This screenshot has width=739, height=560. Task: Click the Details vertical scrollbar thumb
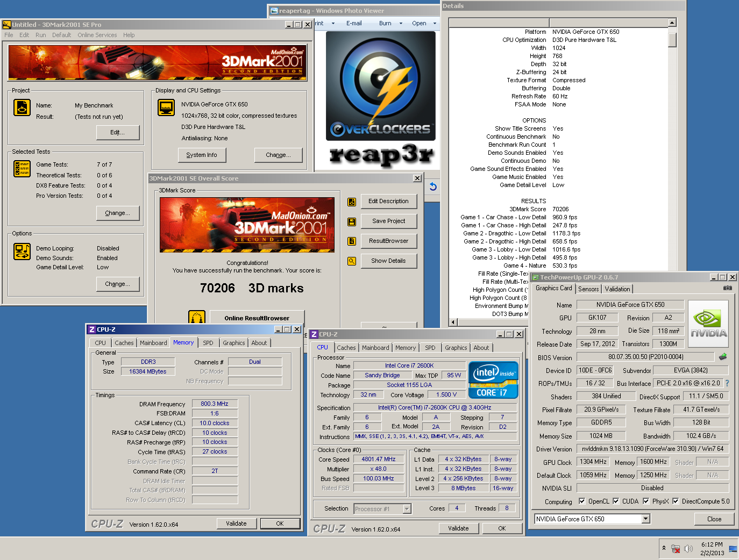click(672, 41)
